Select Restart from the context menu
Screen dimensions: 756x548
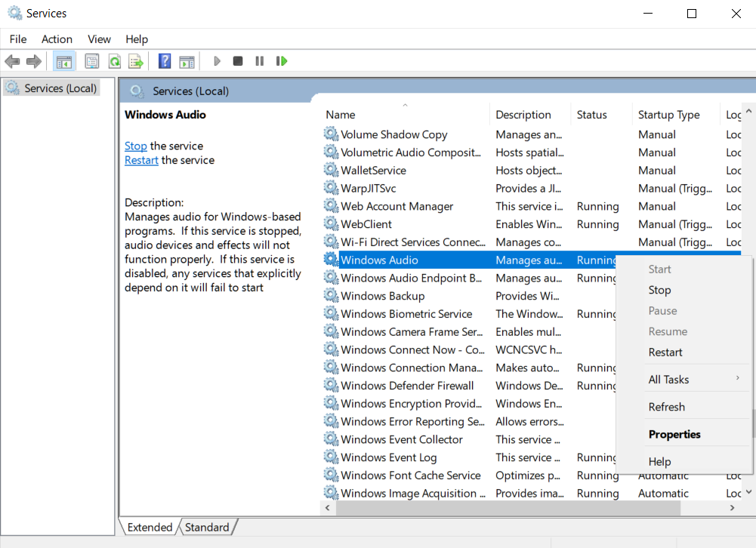pyautogui.click(x=665, y=353)
